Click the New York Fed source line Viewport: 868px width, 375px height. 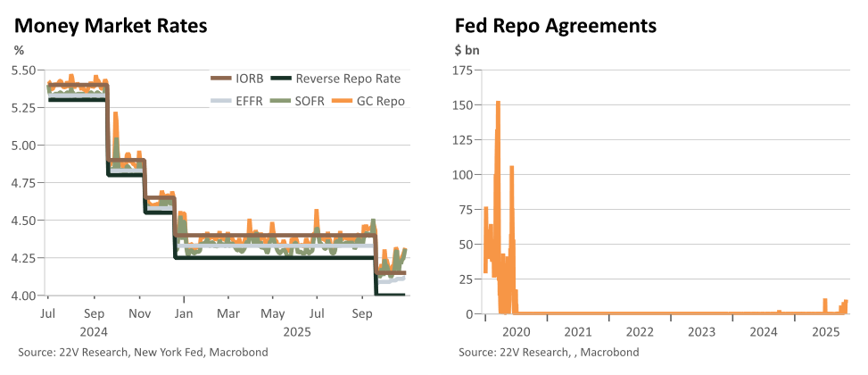click(143, 352)
